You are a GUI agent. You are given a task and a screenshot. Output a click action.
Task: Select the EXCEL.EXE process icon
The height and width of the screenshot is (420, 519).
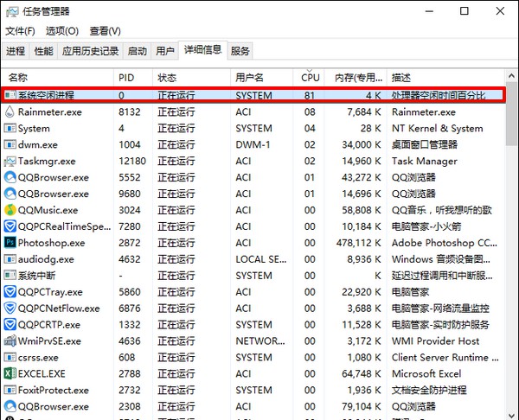(x=10, y=373)
